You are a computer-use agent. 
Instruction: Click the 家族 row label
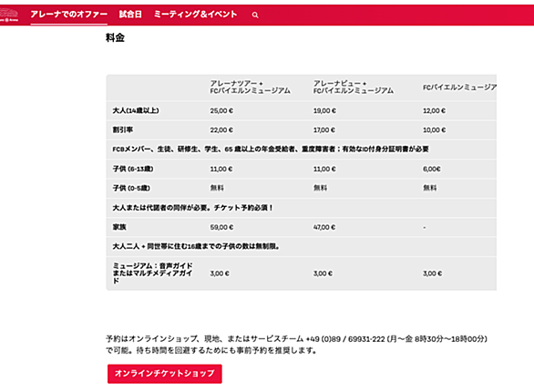point(119,227)
